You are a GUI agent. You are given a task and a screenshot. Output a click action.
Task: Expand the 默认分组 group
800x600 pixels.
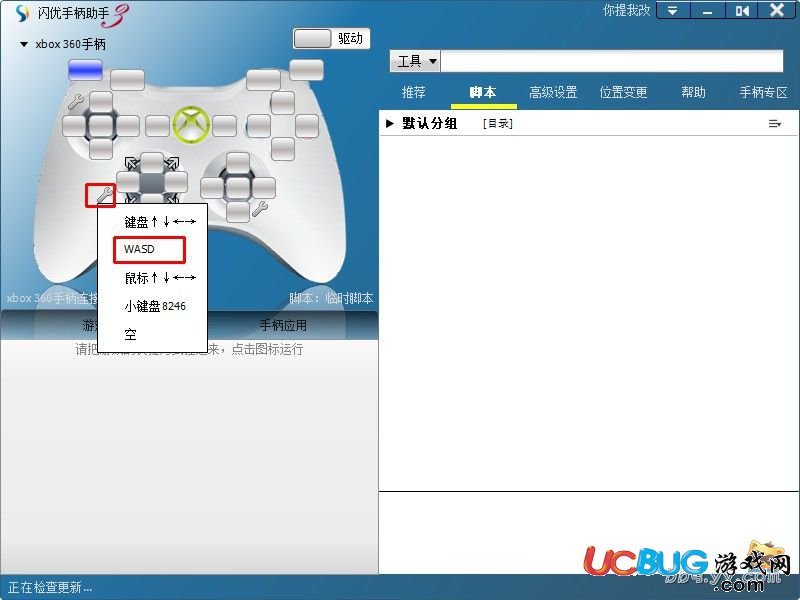point(390,123)
